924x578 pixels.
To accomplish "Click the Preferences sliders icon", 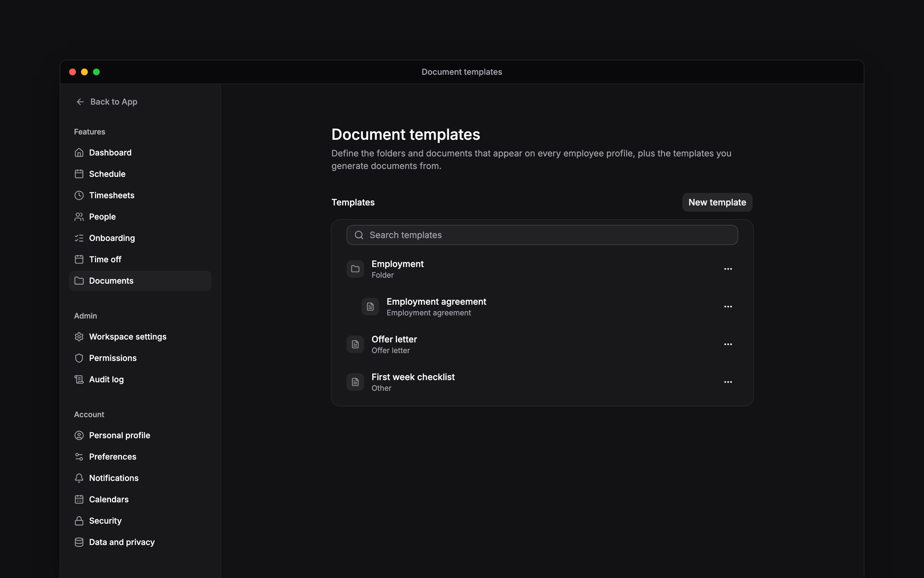I will 79,457.
